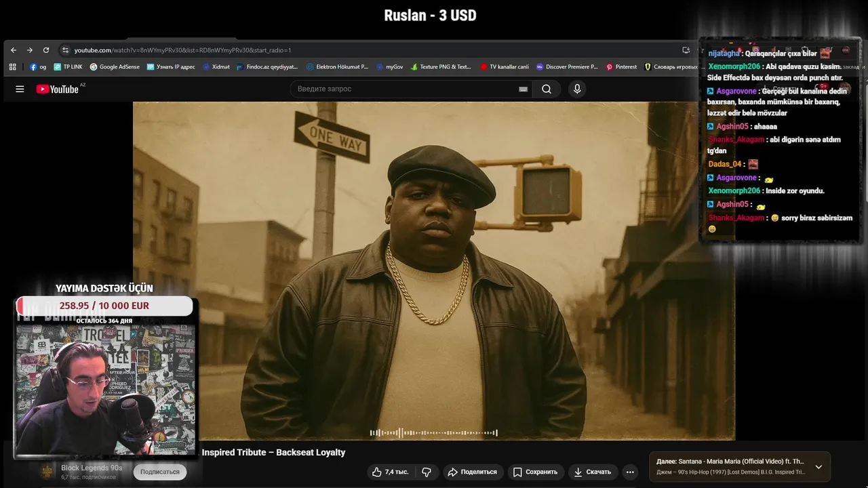Screen dimensions: 868x488
Task: Open the TV kanallar canli bookmark
Action: coord(505,67)
